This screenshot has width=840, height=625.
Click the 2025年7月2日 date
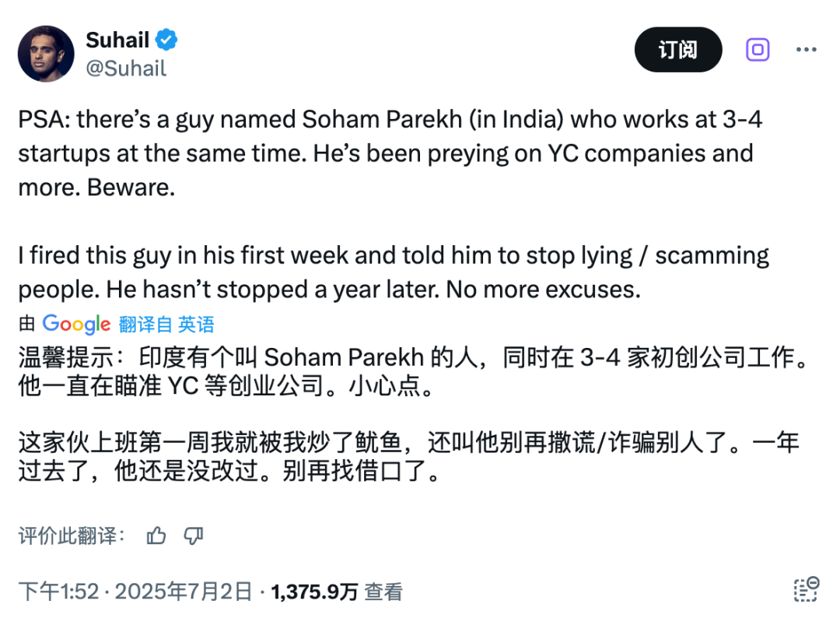point(183,592)
